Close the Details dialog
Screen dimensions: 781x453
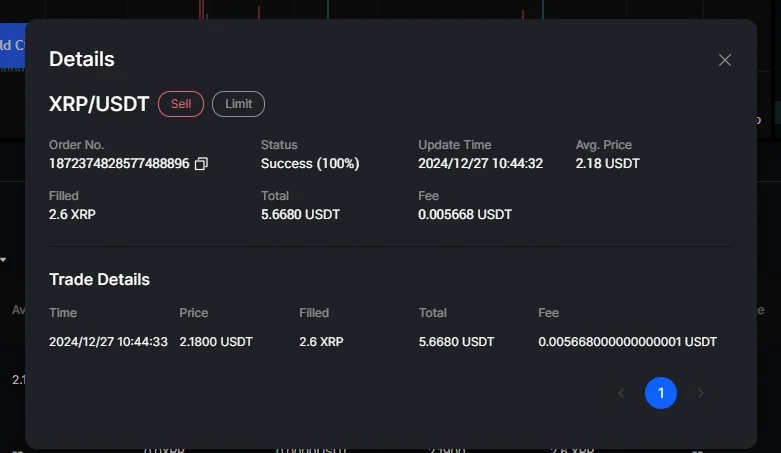point(725,60)
